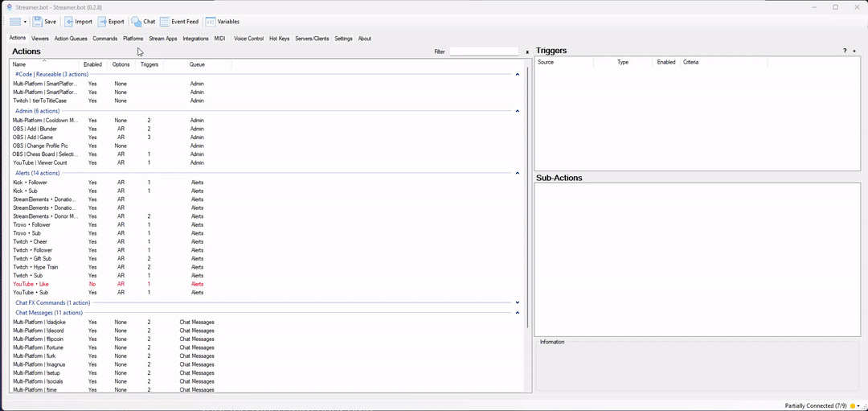This screenshot has height=411, width=868.
Task: Expand the Chat FX Commands group
Action: (x=517, y=302)
